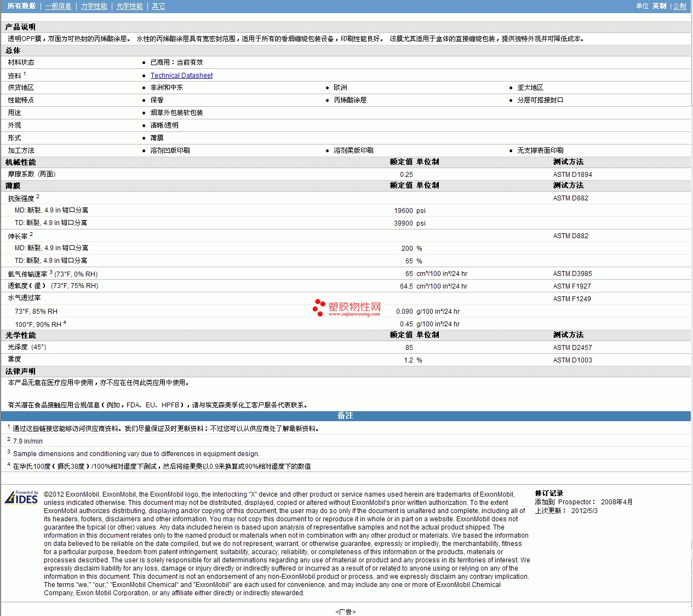Click footnote 4 beside 100°F, 90% RH
The image size is (693, 616).
pos(65,323)
